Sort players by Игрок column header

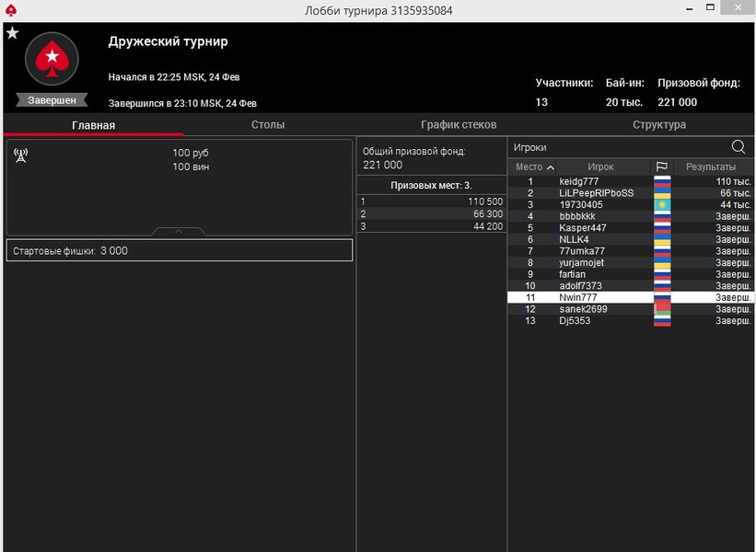click(600, 167)
